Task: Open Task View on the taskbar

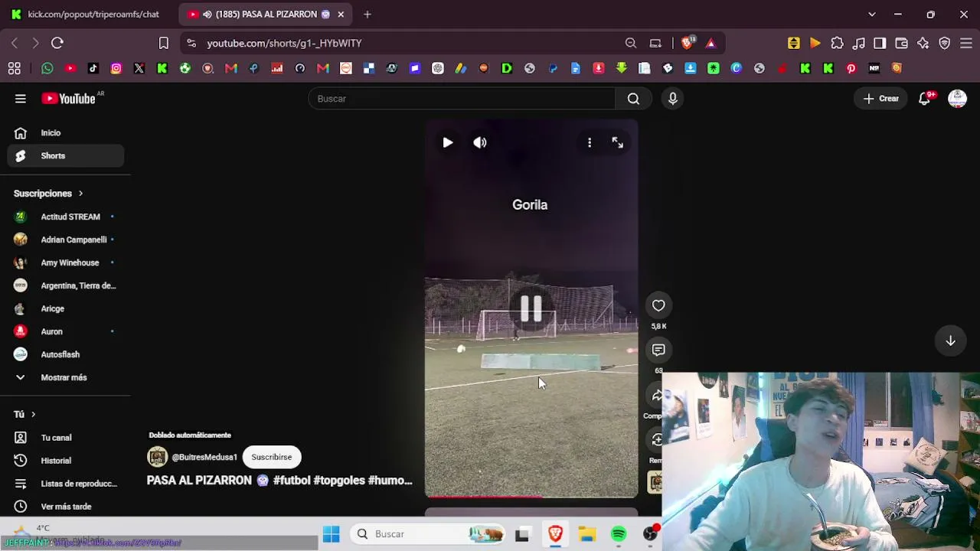Action: tap(522, 534)
